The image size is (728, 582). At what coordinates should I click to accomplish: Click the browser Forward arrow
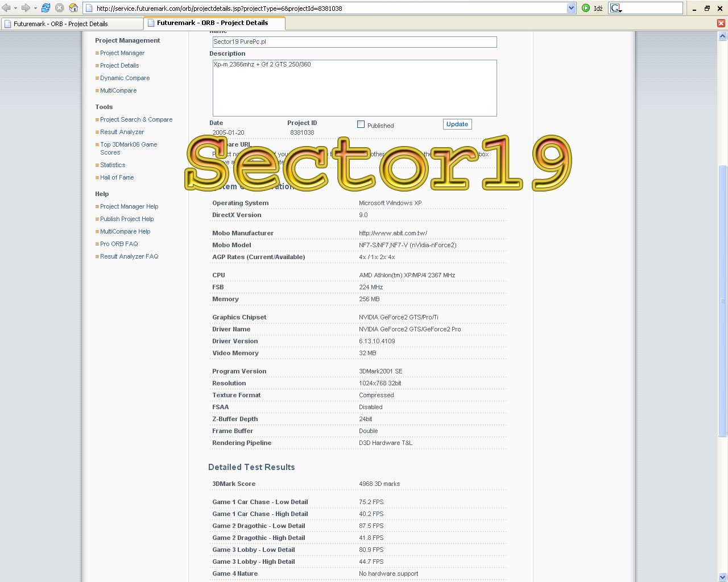pos(26,8)
